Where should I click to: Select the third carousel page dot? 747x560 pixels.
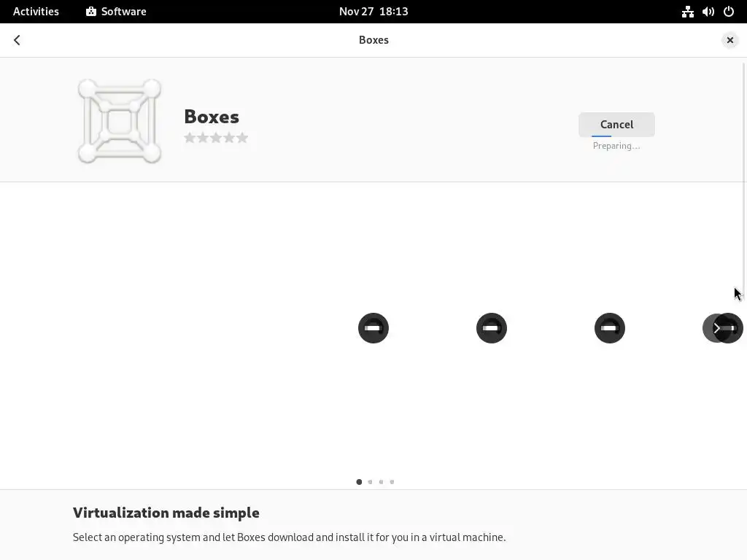381,482
